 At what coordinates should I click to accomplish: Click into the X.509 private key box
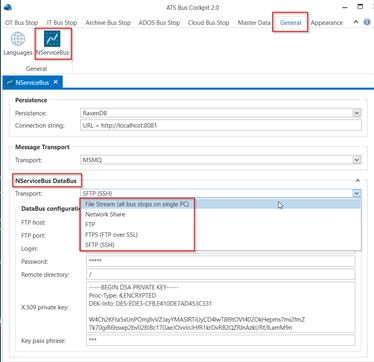point(221,307)
